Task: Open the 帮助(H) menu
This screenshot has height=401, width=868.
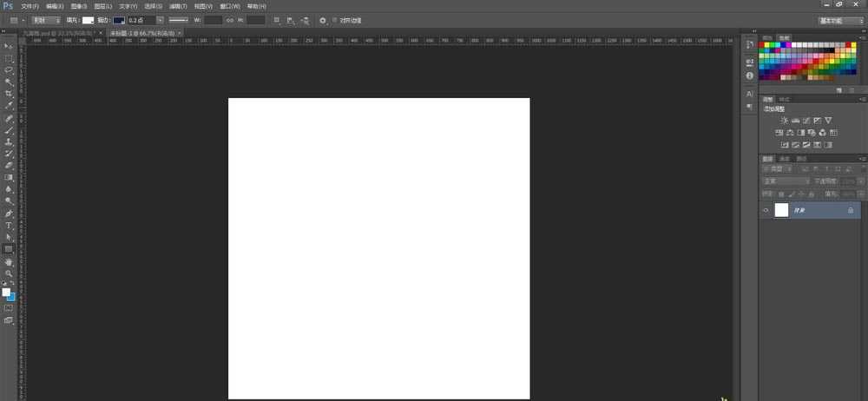Action: point(257,6)
